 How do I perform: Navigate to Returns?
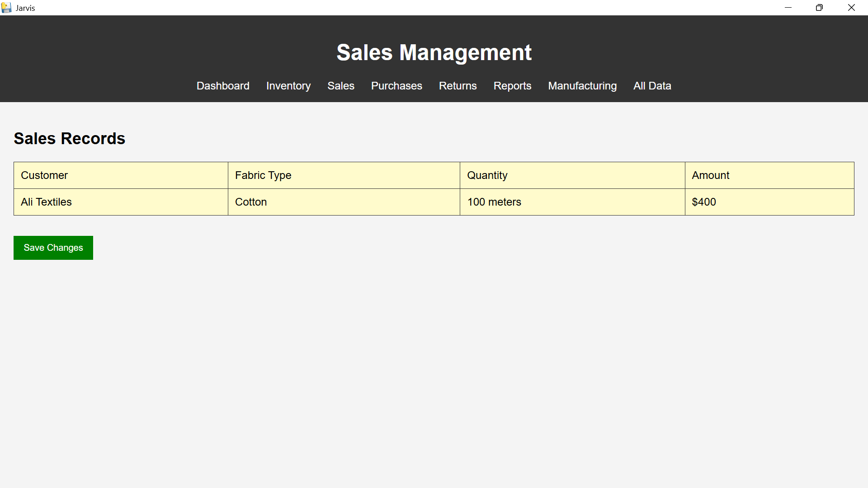pos(458,86)
